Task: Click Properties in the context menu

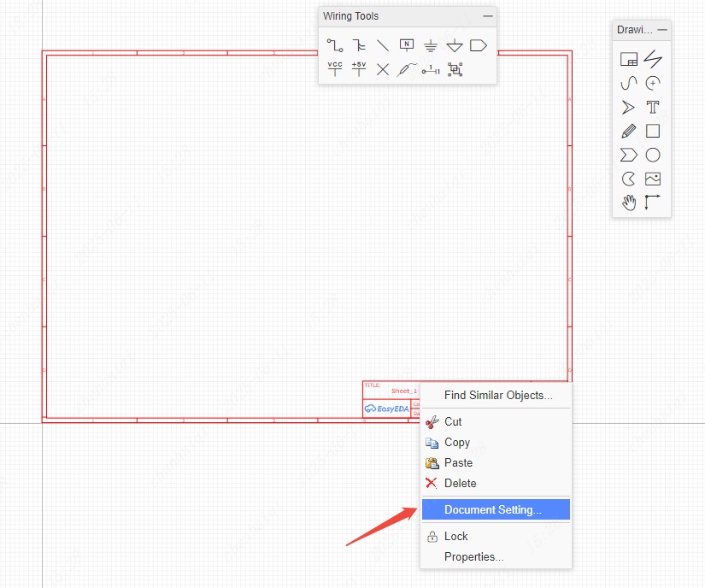Action: click(473, 557)
